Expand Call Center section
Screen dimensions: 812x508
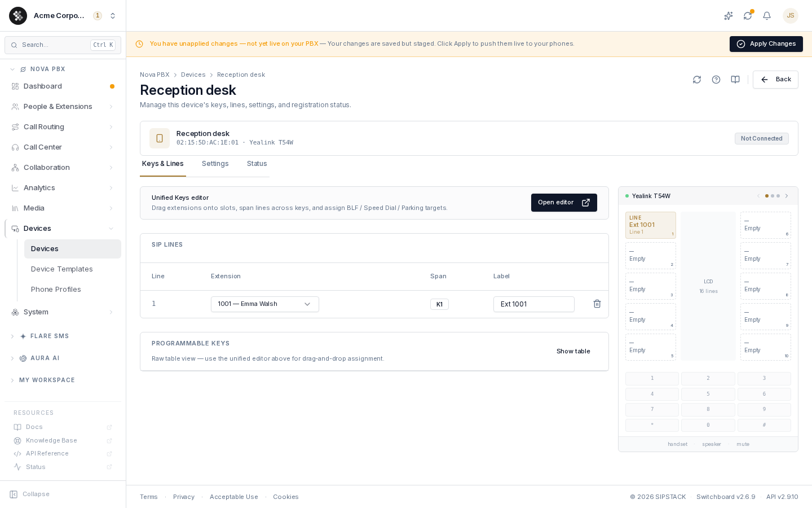click(63, 147)
